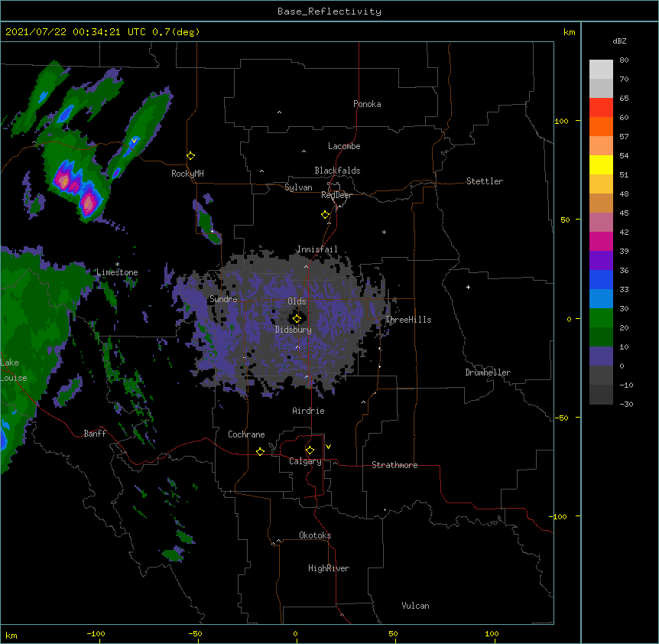Click the pink-cored strong storm cell in northwest
This screenshot has height=644, width=659.
pyautogui.click(x=88, y=204)
